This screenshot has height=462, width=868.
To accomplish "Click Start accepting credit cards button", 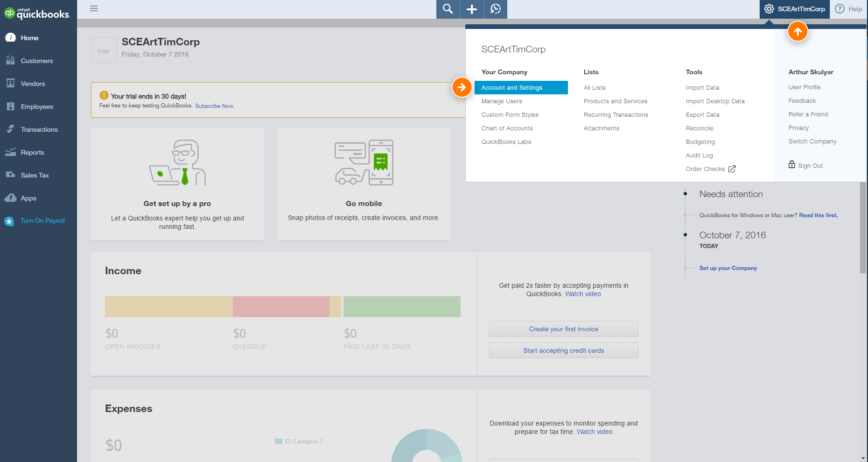I will point(564,350).
